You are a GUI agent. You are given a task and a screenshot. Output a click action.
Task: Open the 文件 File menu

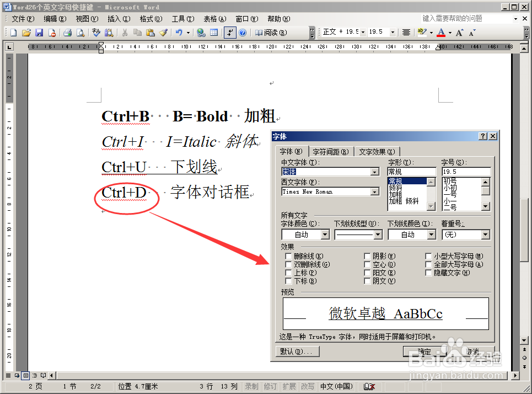[23, 19]
